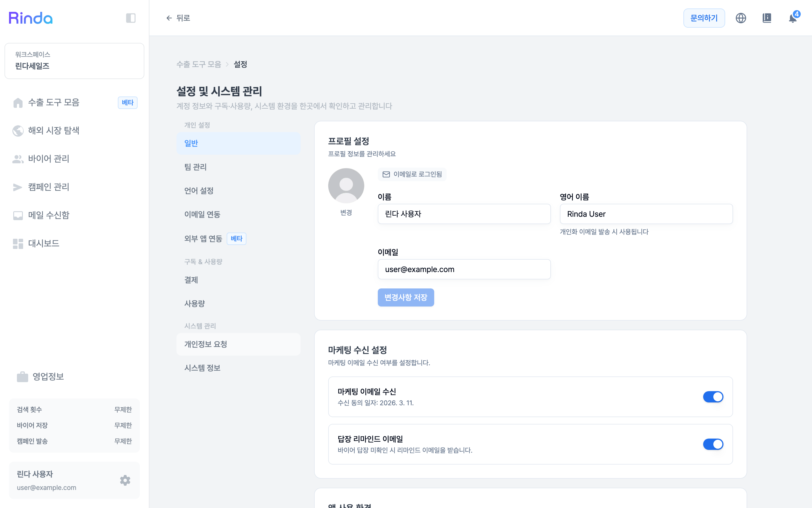
Task: Open the 개인정보 요청 settings tab
Action: click(238, 344)
